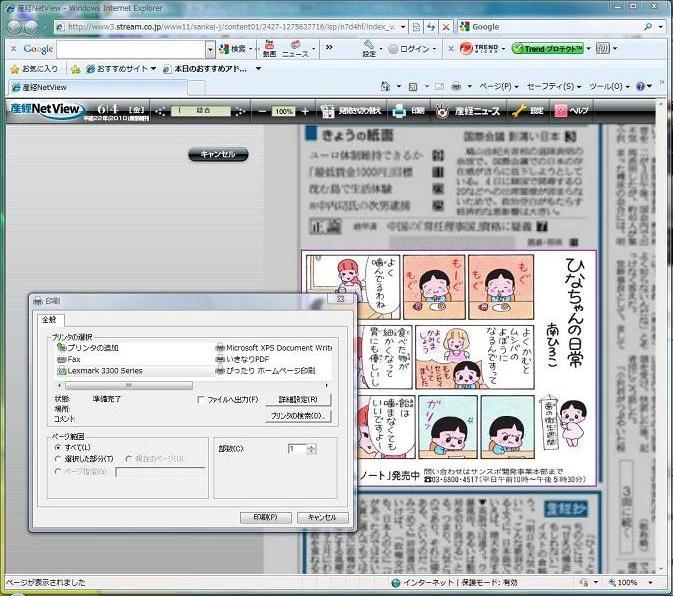Enable ファイルへ出力 checkbox
673x596 pixels.
[x=200, y=399]
